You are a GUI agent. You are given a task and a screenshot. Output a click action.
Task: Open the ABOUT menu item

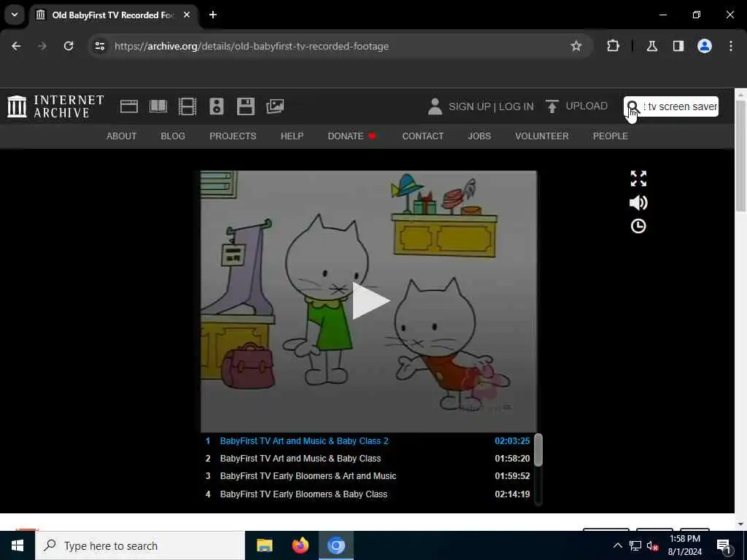(122, 136)
